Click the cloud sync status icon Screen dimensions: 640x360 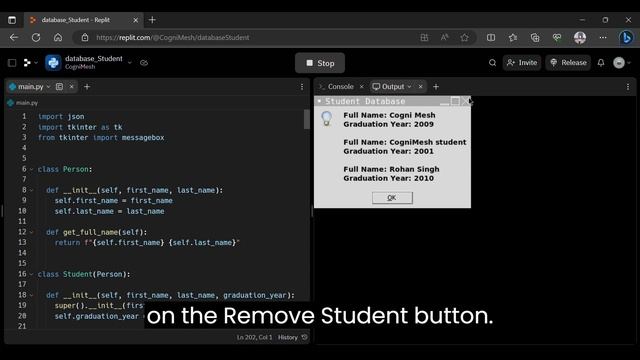tap(144, 63)
